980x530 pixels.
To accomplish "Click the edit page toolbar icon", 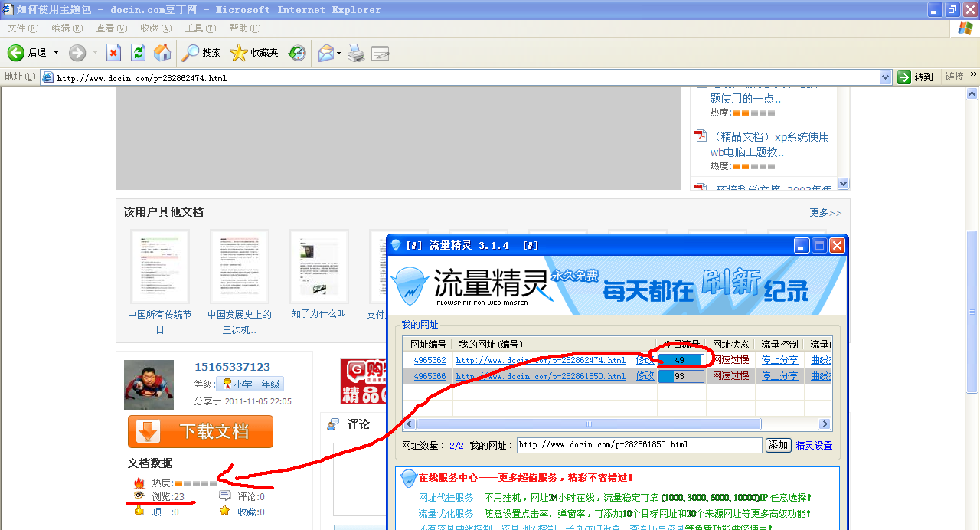I will pos(381,53).
